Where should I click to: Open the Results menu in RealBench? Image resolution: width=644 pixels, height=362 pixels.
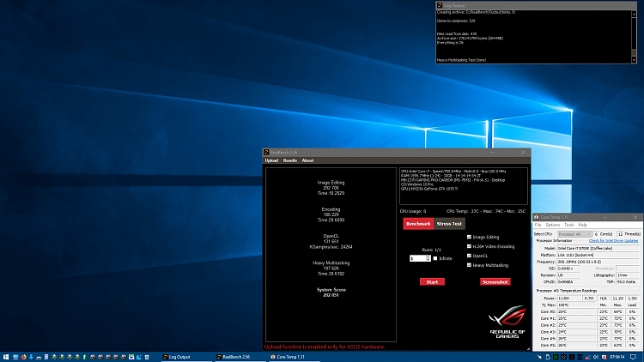tap(290, 160)
